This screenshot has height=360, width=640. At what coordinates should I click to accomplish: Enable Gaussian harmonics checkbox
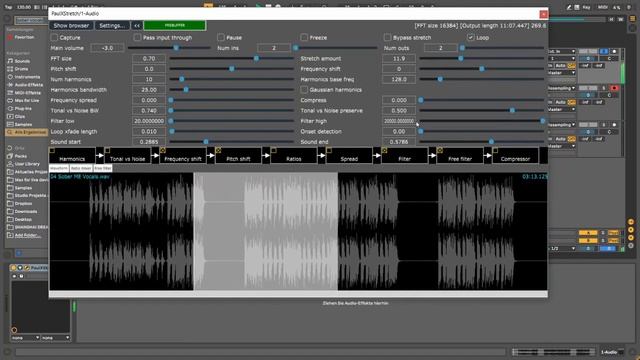point(304,89)
